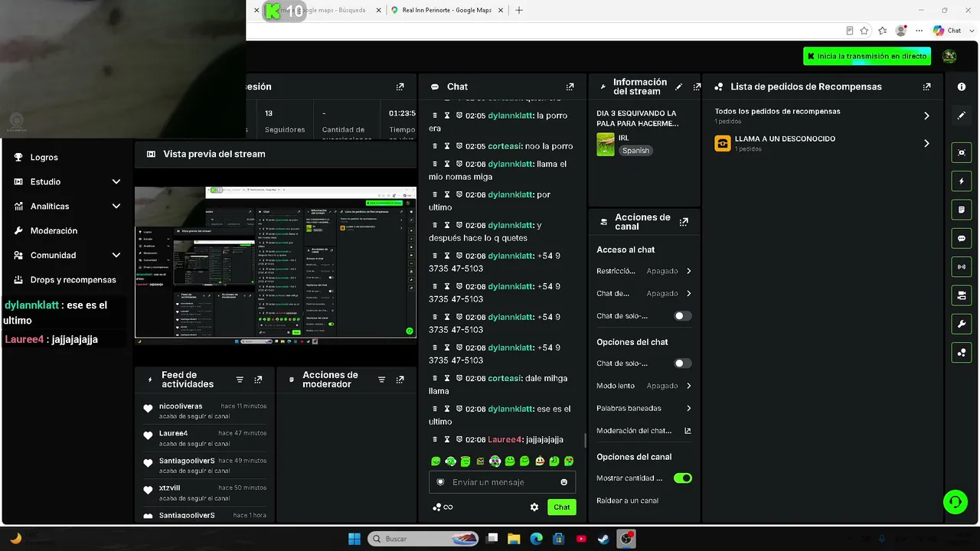Send message with the green Chat button
980x551 pixels.
[x=562, y=507]
